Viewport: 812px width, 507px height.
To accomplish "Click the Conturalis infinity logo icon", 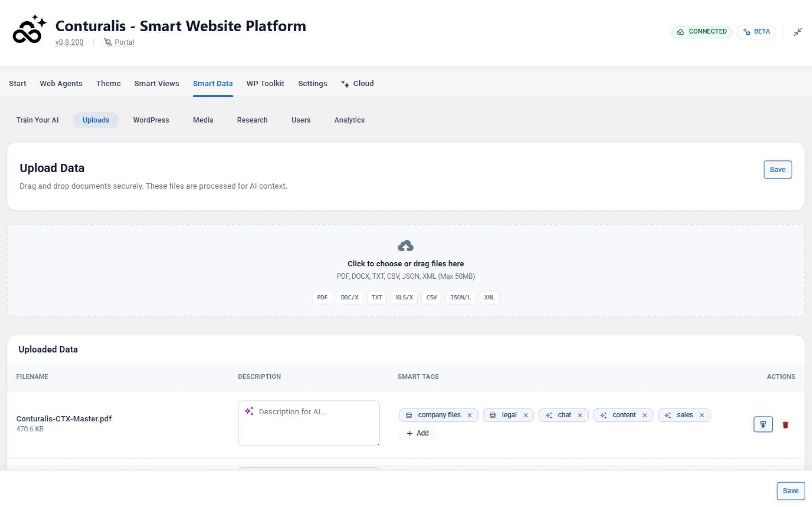I will point(29,29).
